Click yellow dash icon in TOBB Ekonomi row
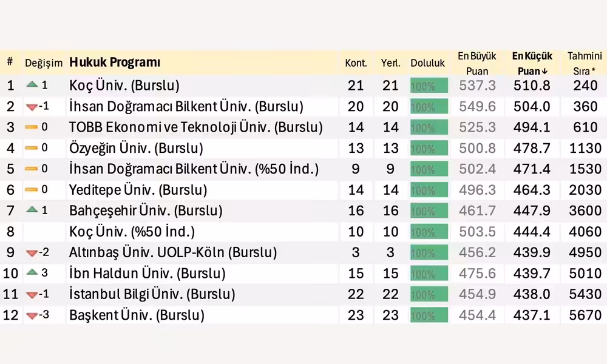Viewport: 607px width, 364px height. 32,127
